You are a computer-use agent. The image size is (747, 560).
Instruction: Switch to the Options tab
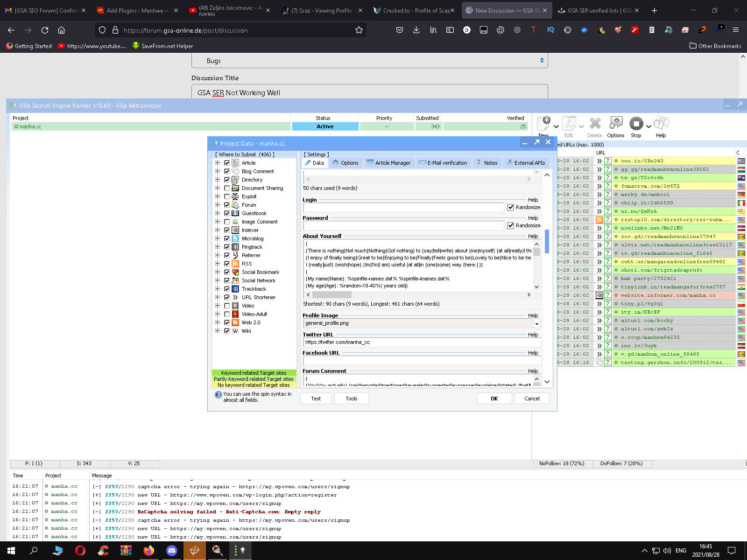[x=345, y=163]
